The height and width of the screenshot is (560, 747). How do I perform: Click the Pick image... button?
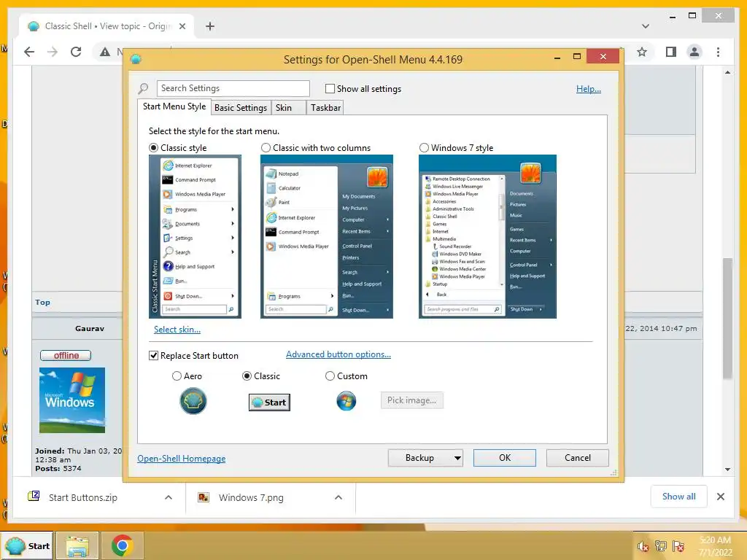411,400
